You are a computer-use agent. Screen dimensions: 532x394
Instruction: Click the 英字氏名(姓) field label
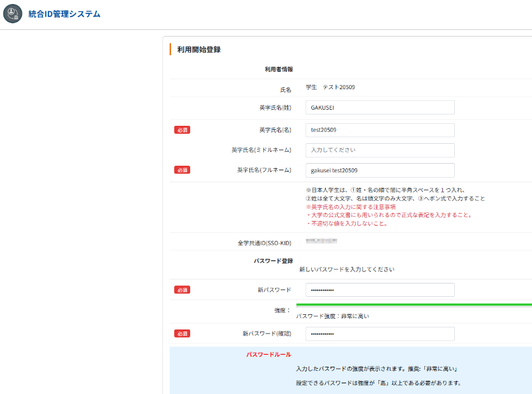coord(275,108)
